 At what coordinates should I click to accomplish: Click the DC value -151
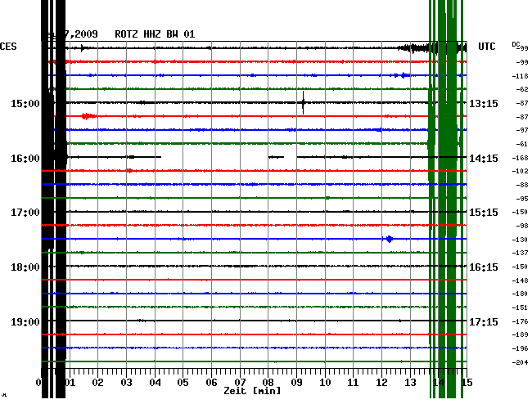point(520,307)
